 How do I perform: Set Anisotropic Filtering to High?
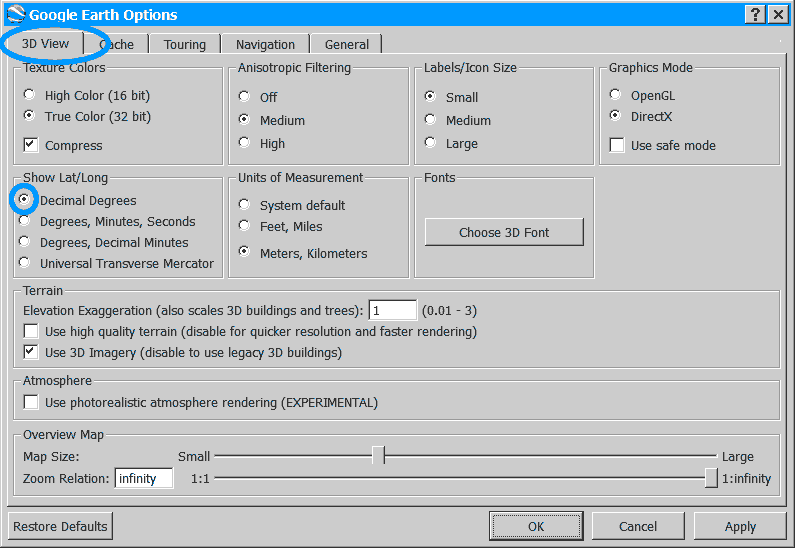(x=244, y=143)
